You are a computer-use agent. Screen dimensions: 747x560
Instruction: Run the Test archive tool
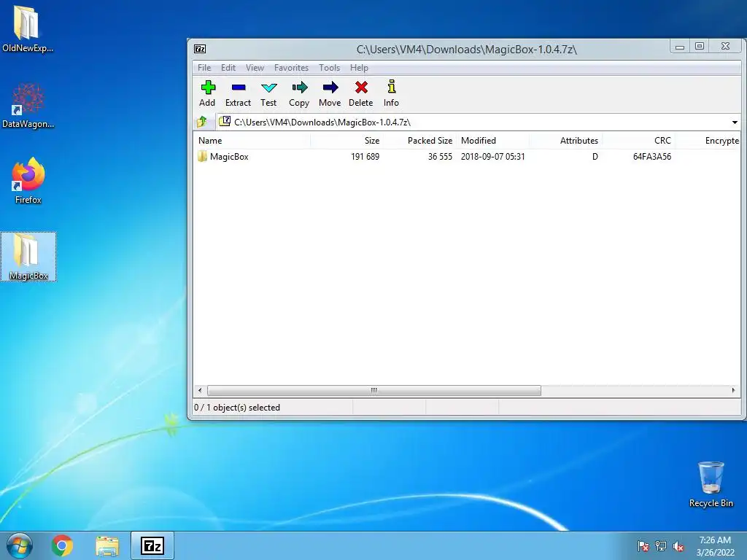pyautogui.click(x=268, y=93)
